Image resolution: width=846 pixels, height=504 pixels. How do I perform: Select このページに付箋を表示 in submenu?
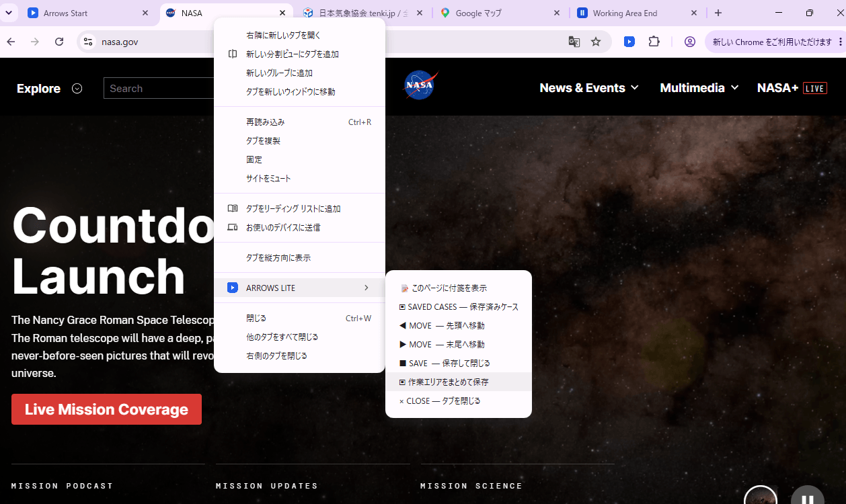pyautogui.click(x=459, y=288)
